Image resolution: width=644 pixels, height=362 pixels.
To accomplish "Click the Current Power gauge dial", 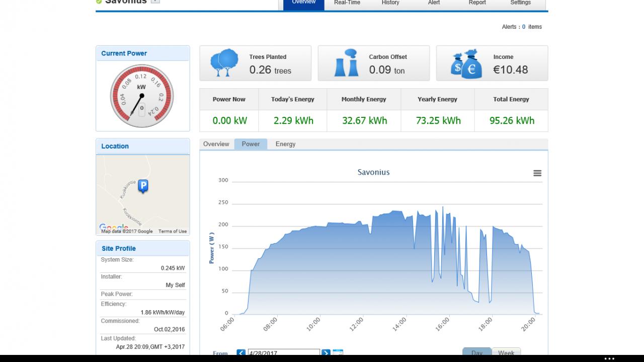I will click(x=142, y=96).
